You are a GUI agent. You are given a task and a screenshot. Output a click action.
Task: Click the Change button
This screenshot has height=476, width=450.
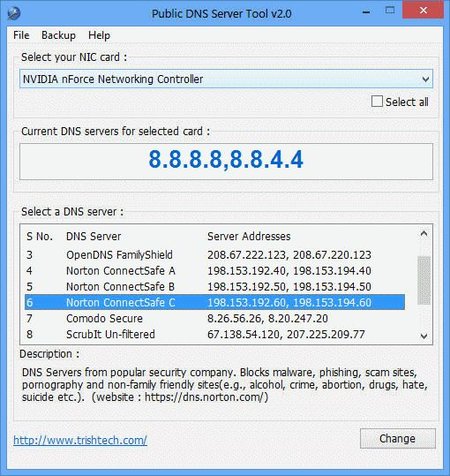[x=398, y=438]
